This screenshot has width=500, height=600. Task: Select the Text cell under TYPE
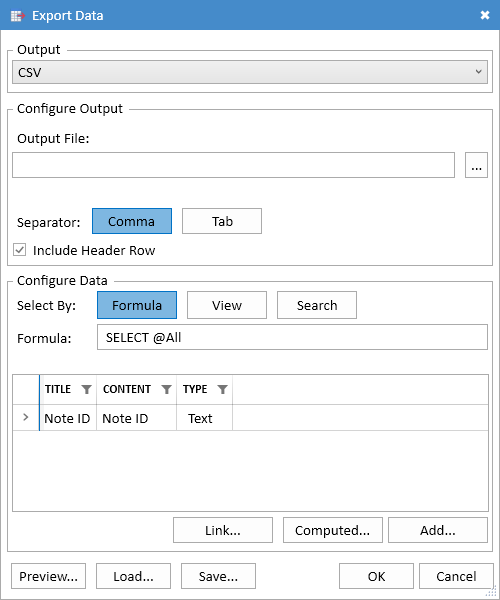204,418
